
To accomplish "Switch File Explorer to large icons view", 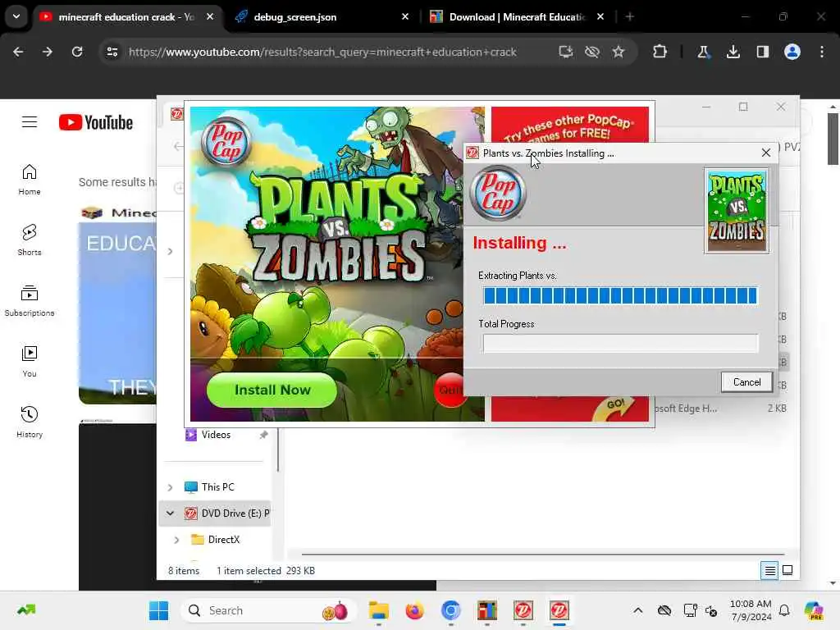I will click(x=787, y=571).
